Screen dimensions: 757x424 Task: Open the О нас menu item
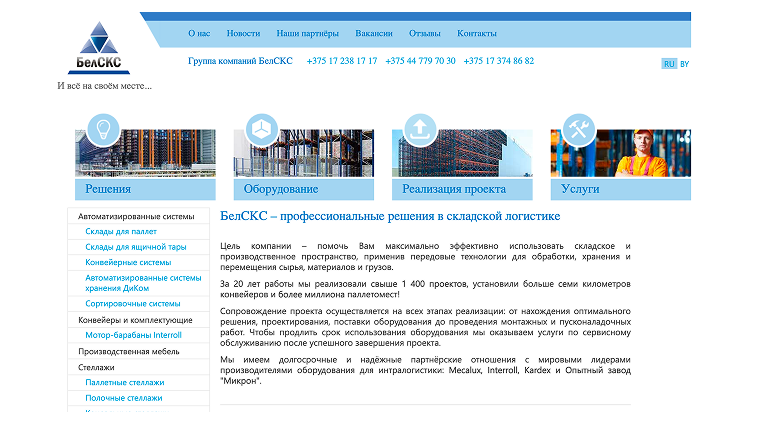(x=199, y=33)
